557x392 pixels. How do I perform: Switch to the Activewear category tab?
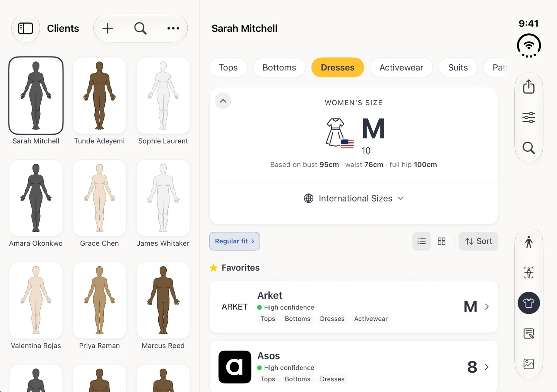tap(402, 67)
